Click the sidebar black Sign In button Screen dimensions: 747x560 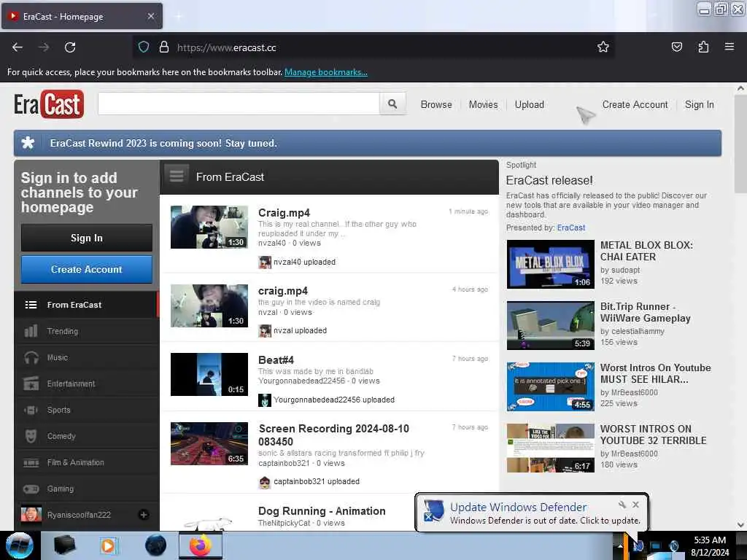87,238
